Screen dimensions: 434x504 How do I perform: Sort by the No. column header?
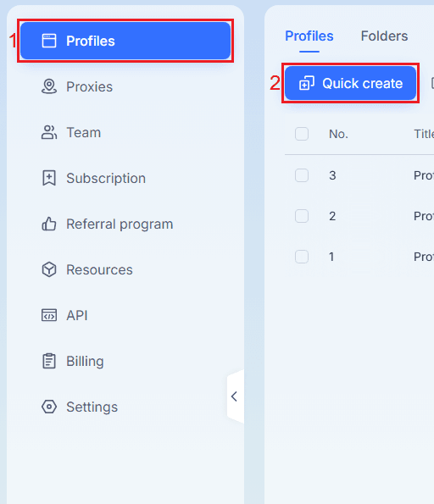338,134
